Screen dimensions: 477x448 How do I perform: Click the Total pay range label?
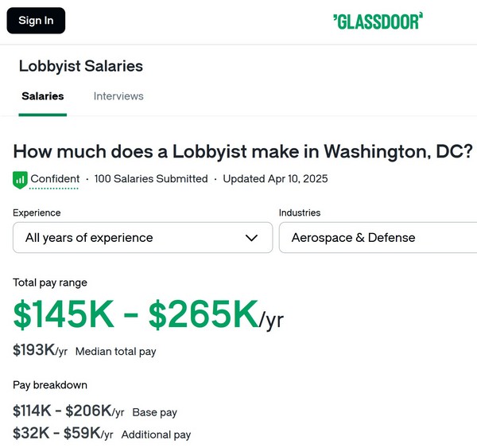(x=50, y=282)
